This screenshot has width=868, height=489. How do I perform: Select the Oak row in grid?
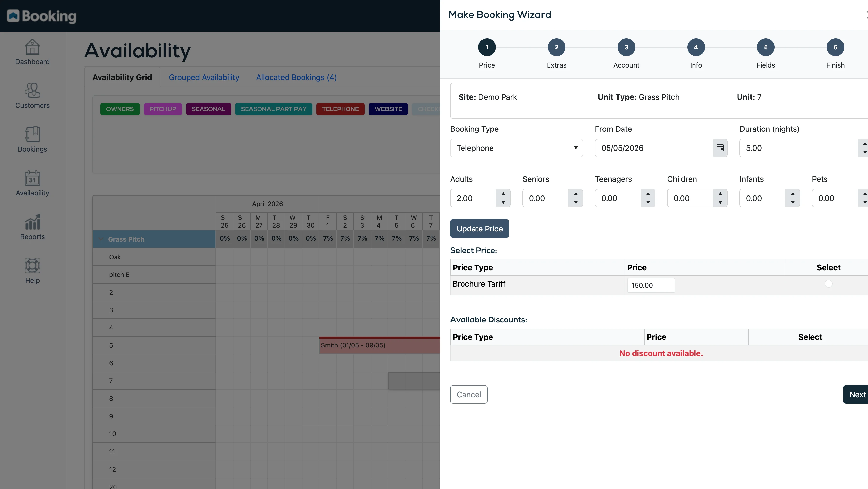[x=154, y=257]
